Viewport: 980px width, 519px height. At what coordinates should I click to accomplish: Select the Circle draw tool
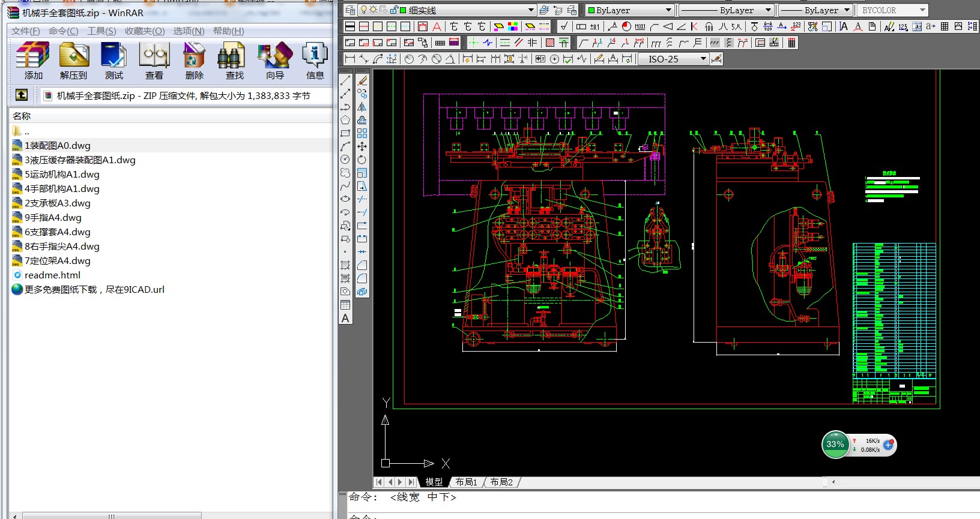345,160
